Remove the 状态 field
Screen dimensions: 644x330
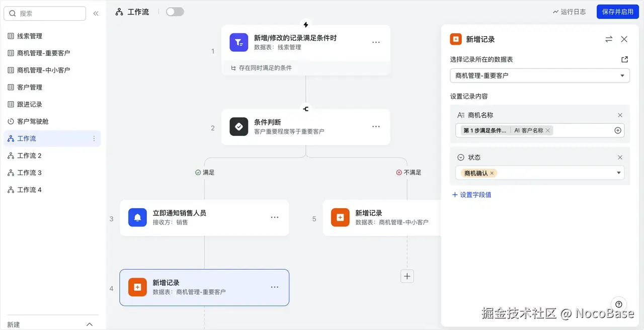click(x=620, y=157)
